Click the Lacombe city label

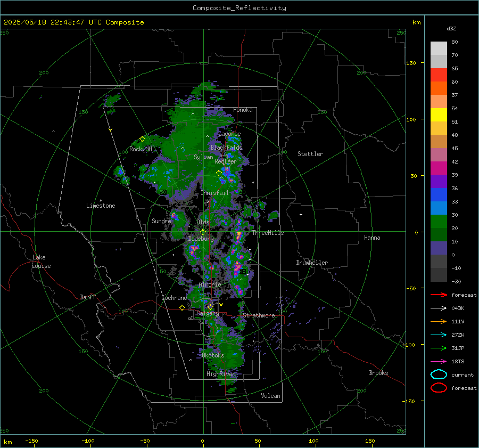click(229, 134)
